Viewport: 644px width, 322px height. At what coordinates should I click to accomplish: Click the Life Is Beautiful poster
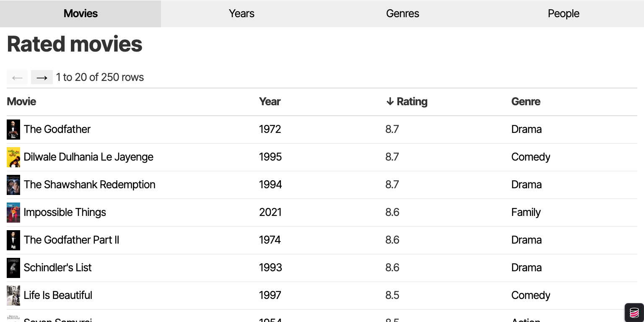coord(13,296)
